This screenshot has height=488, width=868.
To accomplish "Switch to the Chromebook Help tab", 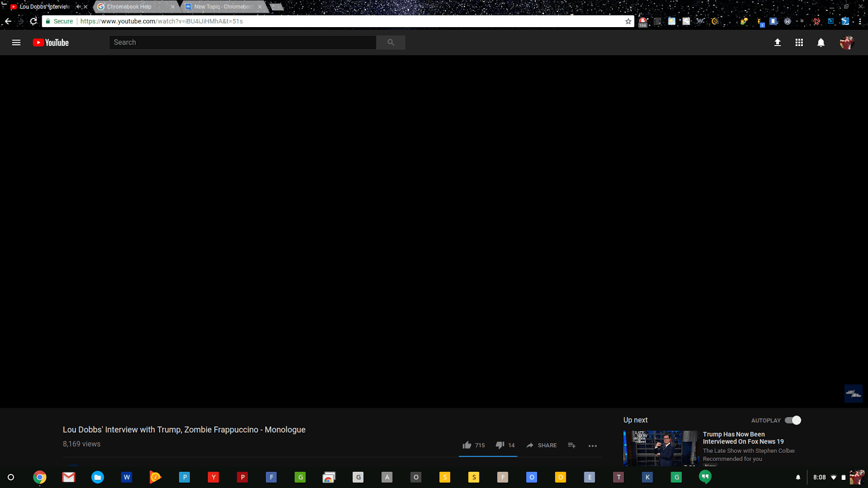I will 129,7.
